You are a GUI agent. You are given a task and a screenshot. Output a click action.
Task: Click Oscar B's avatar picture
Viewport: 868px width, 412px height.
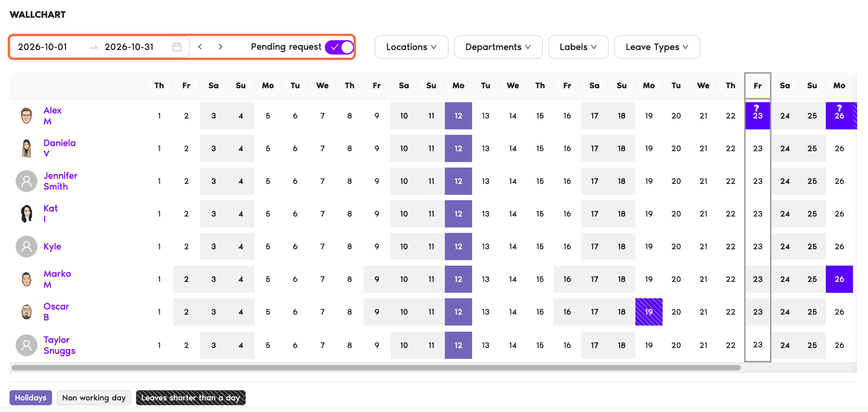26,312
